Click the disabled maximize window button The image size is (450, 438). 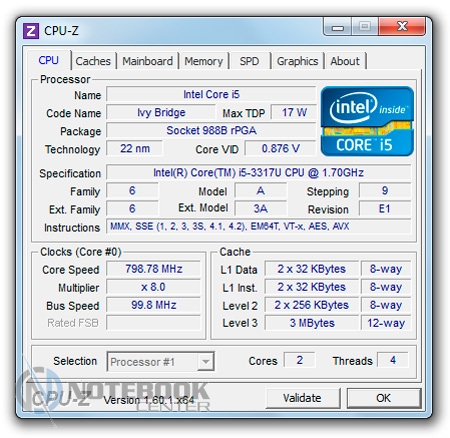pyautogui.click(x=365, y=27)
